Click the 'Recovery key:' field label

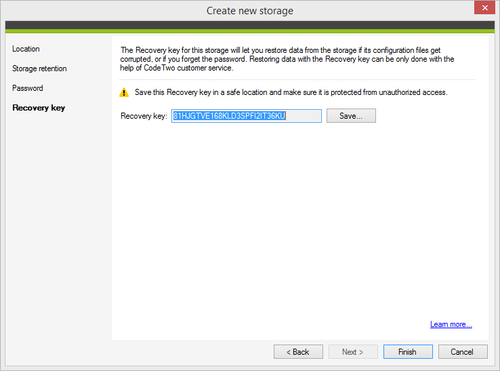coord(144,116)
